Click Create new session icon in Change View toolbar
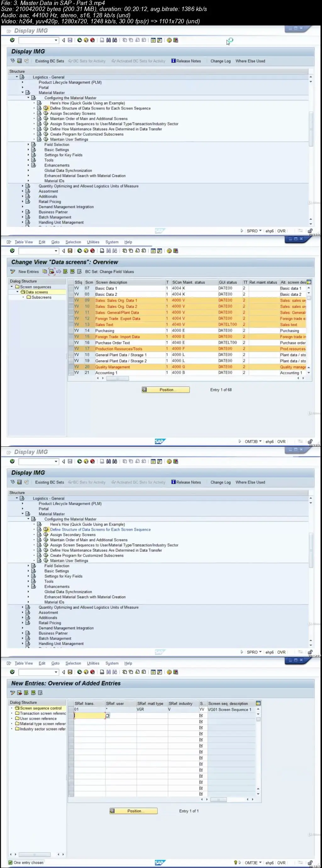The width and height of the screenshot is (322, 868). (153, 251)
